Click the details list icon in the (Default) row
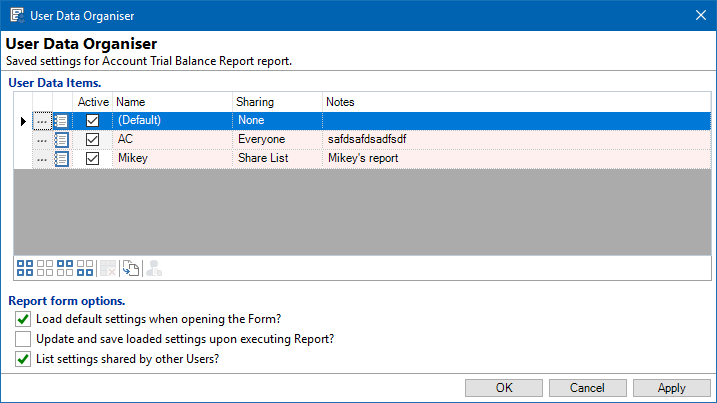The image size is (717, 403). click(x=62, y=121)
